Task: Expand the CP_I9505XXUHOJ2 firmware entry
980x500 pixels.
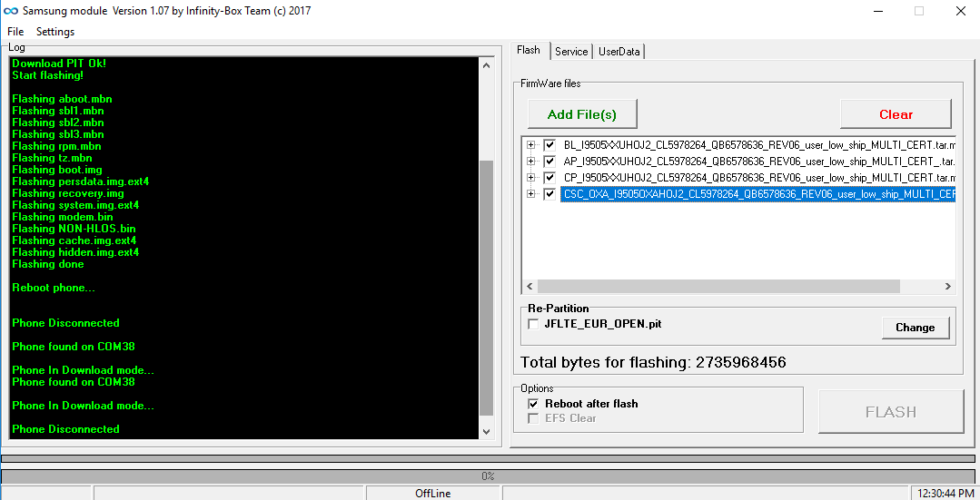Action: pyautogui.click(x=530, y=177)
